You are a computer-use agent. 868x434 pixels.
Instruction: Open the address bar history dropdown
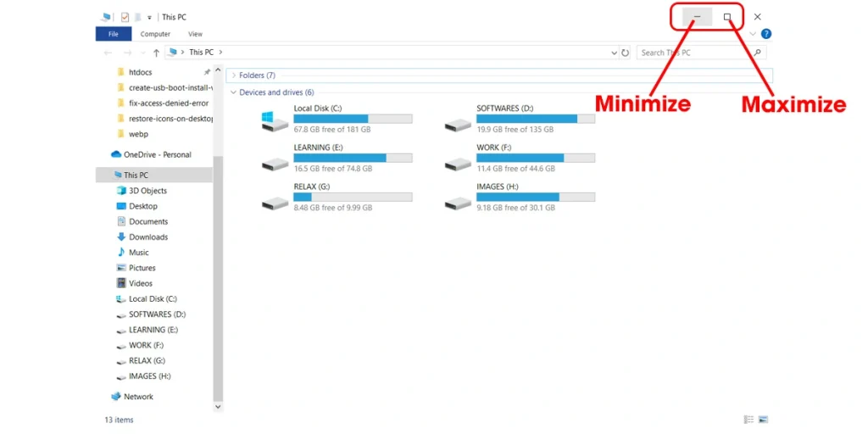click(x=615, y=53)
